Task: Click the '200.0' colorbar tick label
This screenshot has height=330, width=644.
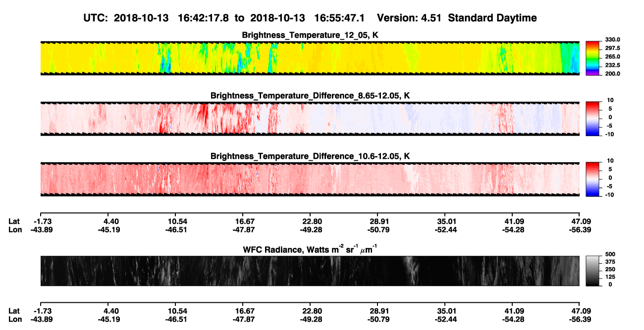Action: [612, 74]
